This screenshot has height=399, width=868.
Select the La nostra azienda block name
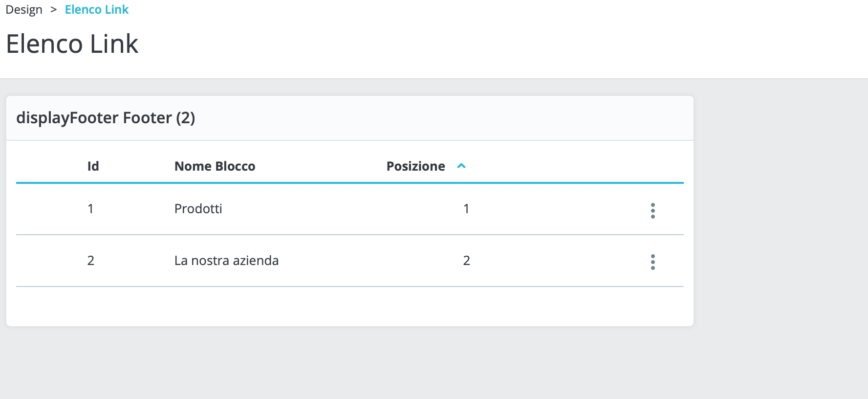click(226, 261)
